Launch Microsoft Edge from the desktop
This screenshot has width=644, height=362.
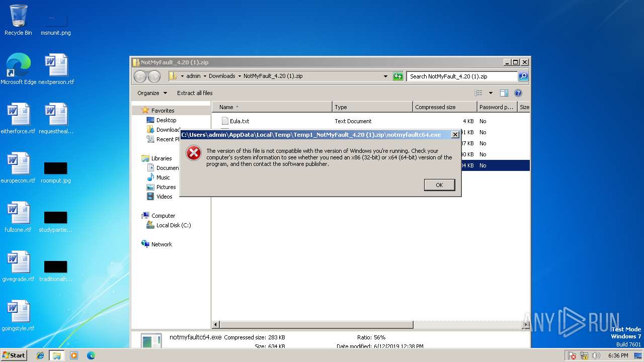click(18, 69)
